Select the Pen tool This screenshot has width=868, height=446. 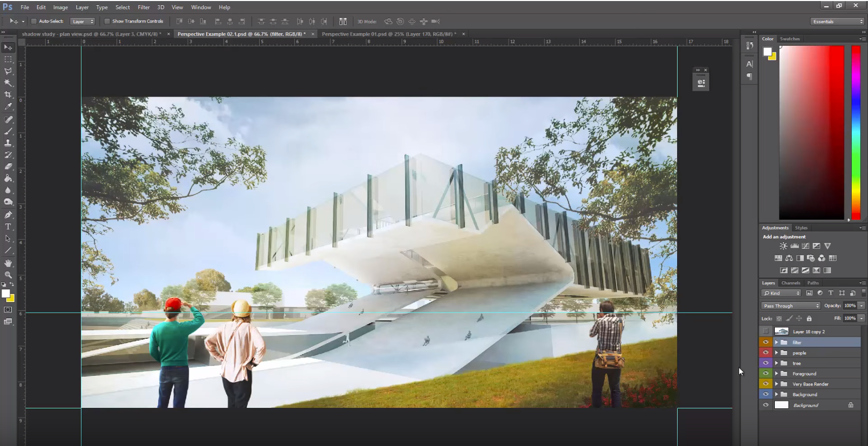point(8,215)
